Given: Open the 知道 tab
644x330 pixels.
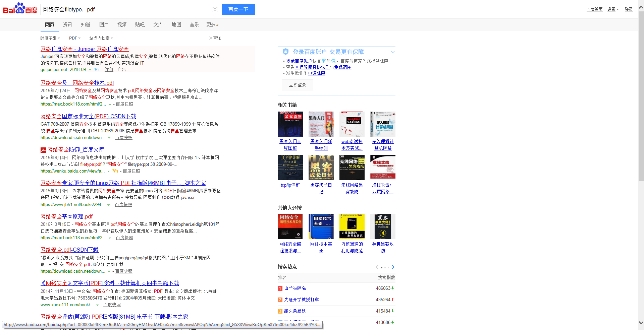Looking at the screenshot, I should pos(86,24).
